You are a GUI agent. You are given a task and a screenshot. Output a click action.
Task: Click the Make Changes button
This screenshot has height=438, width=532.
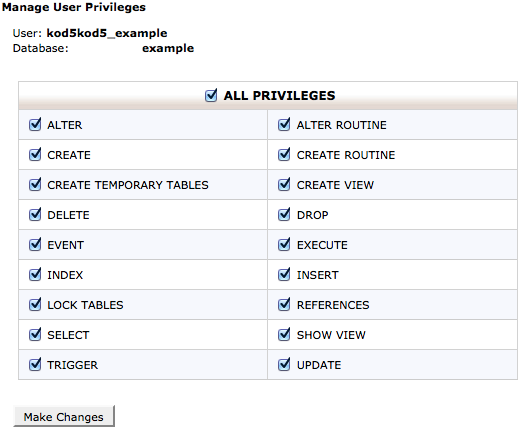click(64, 416)
